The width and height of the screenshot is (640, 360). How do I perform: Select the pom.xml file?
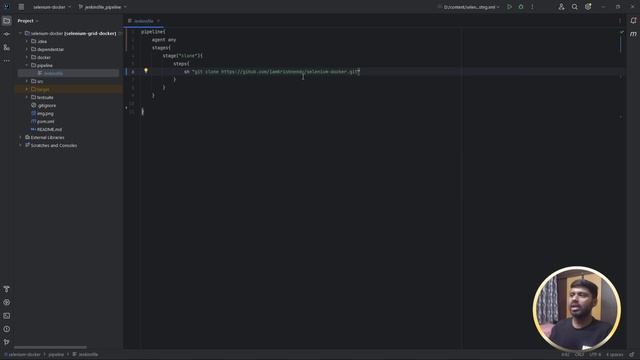(x=43, y=121)
